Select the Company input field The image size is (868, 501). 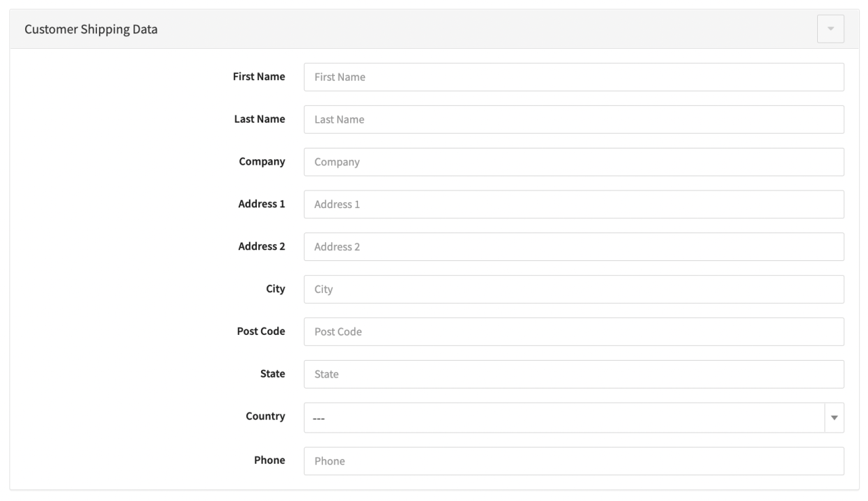(x=574, y=162)
